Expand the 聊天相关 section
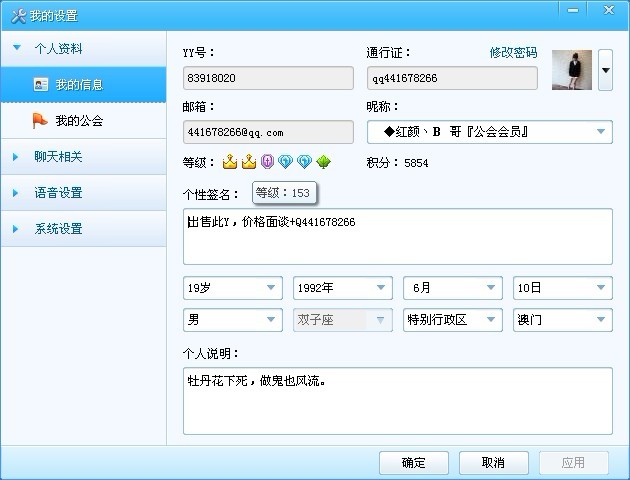This screenshot has height=480, width=630. coord(84,157)
